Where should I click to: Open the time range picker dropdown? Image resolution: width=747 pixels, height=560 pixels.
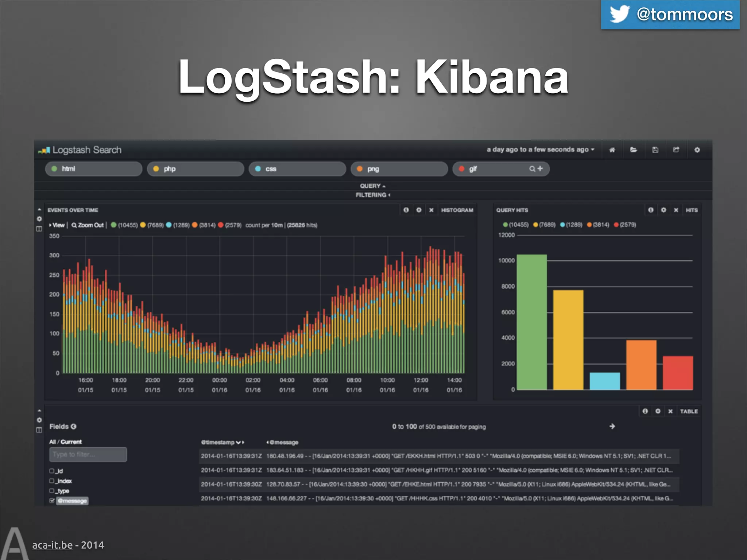541,149
